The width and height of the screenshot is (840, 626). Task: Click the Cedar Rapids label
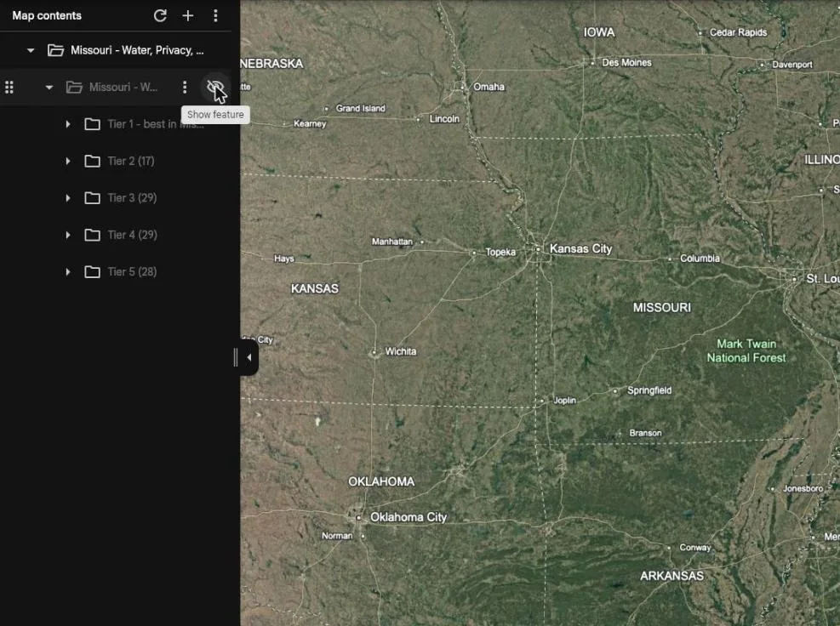click(738, 32)
